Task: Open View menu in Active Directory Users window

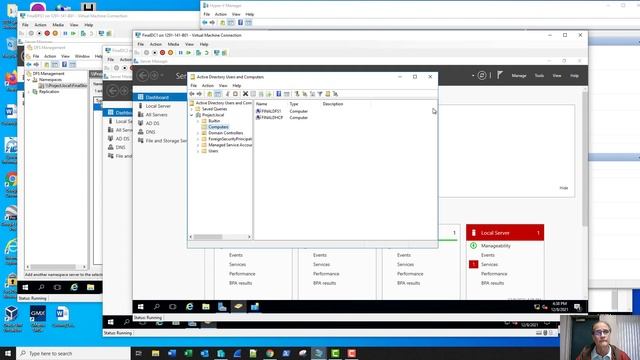Action: 223,86
